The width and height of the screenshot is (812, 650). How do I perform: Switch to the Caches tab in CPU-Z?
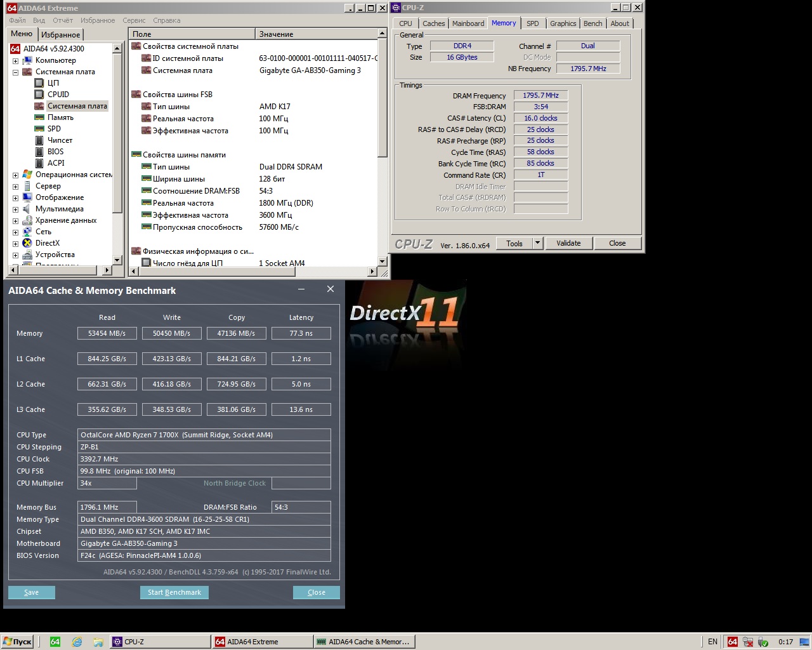click(434, 23)
